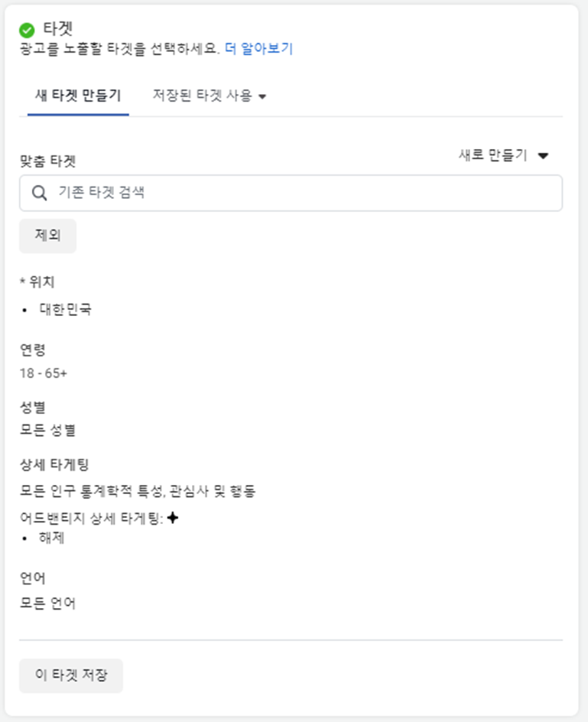Switch to the 새 타겟 만들기 tab
The height and width of the screenshot is (722, 588).
pos(78,96)
